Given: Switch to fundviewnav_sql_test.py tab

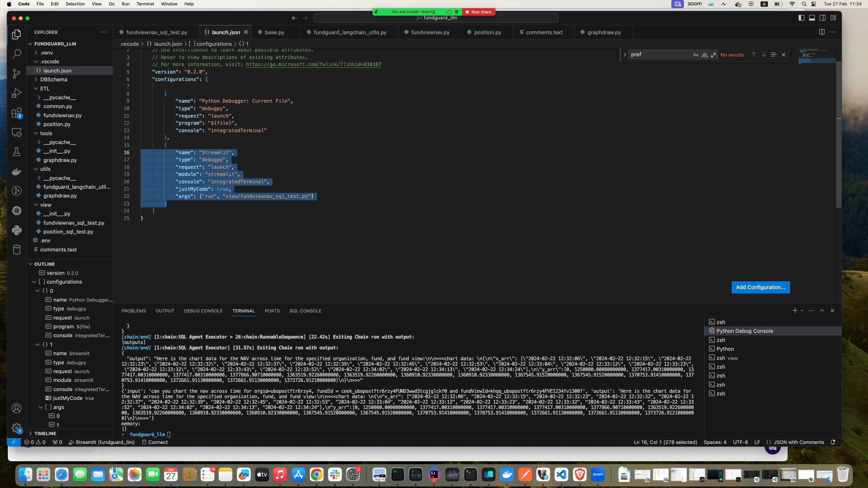Looking at the screenshot, I should pyautogui.click(x=156, y=32).
